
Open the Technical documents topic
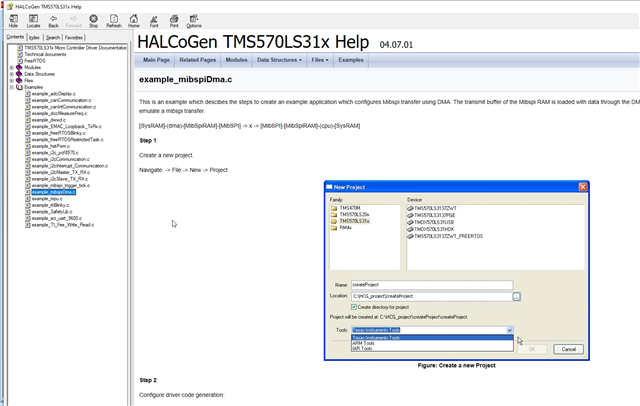pos(45,54)
